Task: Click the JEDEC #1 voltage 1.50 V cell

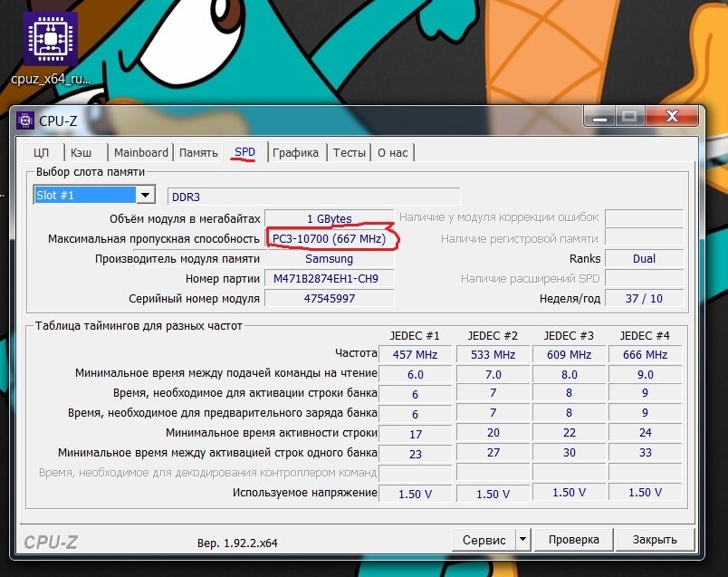Action: 415,494
